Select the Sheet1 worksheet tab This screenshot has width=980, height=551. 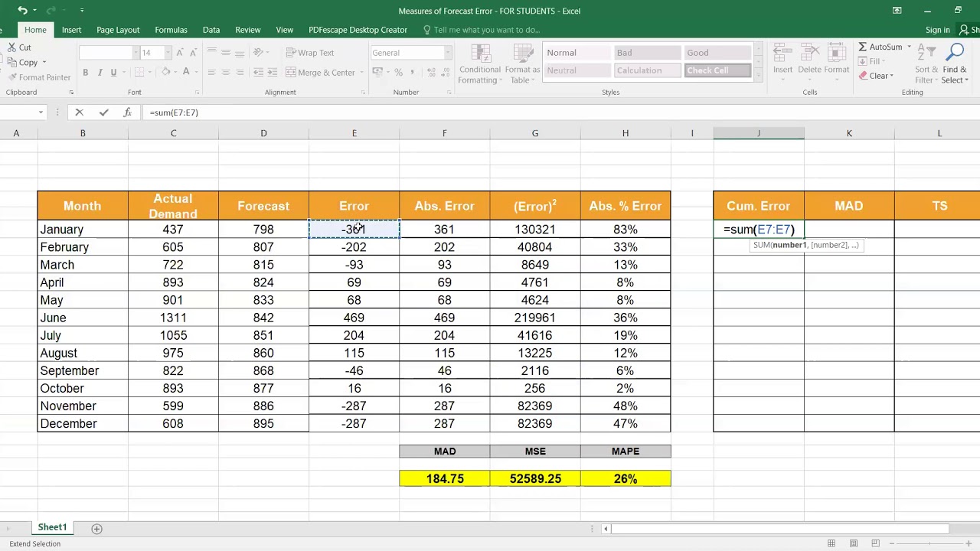[x=53, y=527]
